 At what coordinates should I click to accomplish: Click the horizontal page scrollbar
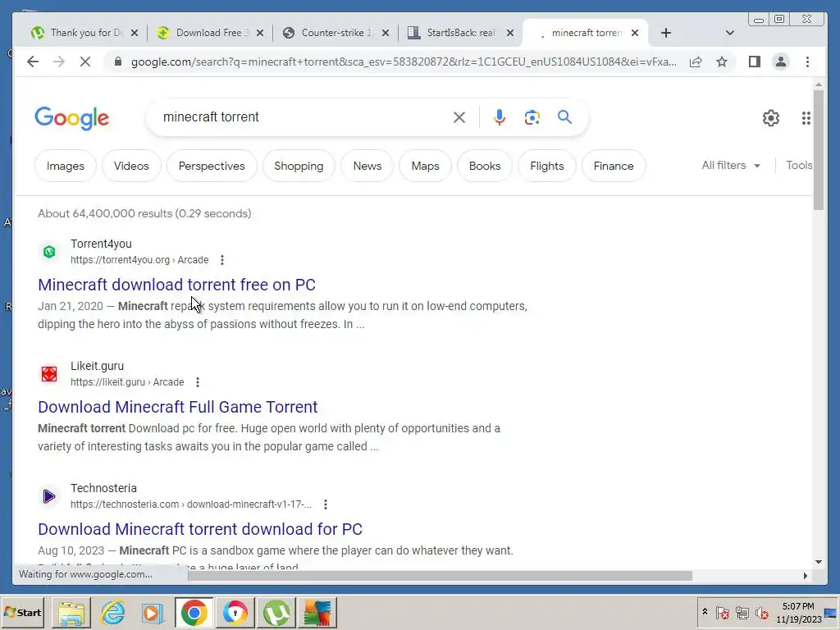click(440, 576)
